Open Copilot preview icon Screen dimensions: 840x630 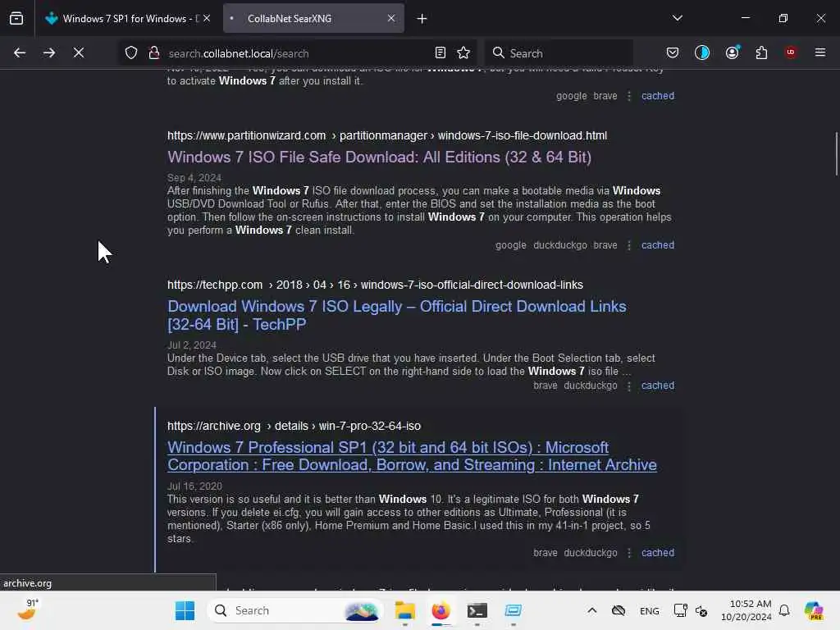click(x=814, y=610)
